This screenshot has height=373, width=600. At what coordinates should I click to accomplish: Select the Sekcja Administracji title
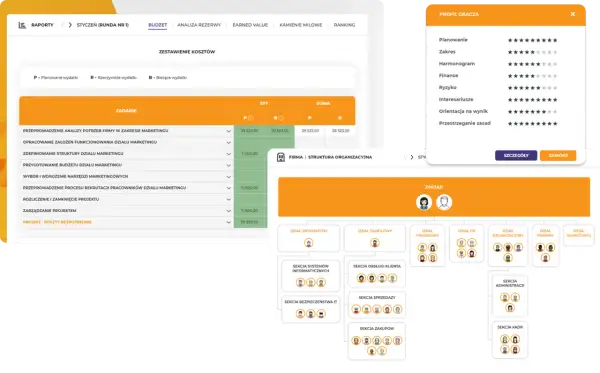tap(510, 283)
